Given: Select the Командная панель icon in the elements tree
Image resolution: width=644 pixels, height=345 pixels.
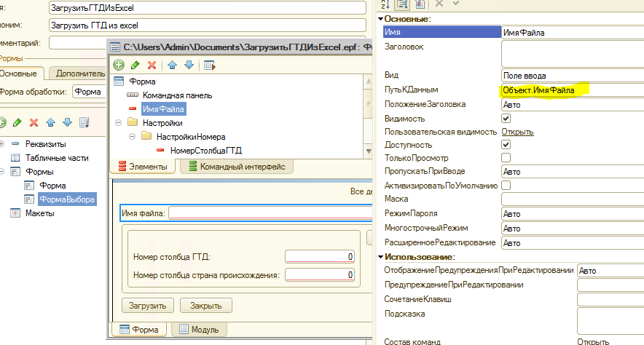Looking at the screenshot, I should (133, 95).
